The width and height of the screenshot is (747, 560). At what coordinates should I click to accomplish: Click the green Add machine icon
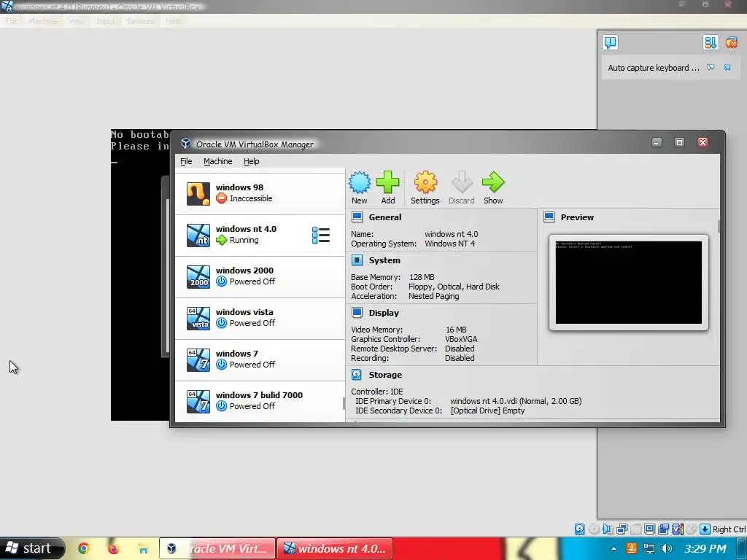(388, 183)
